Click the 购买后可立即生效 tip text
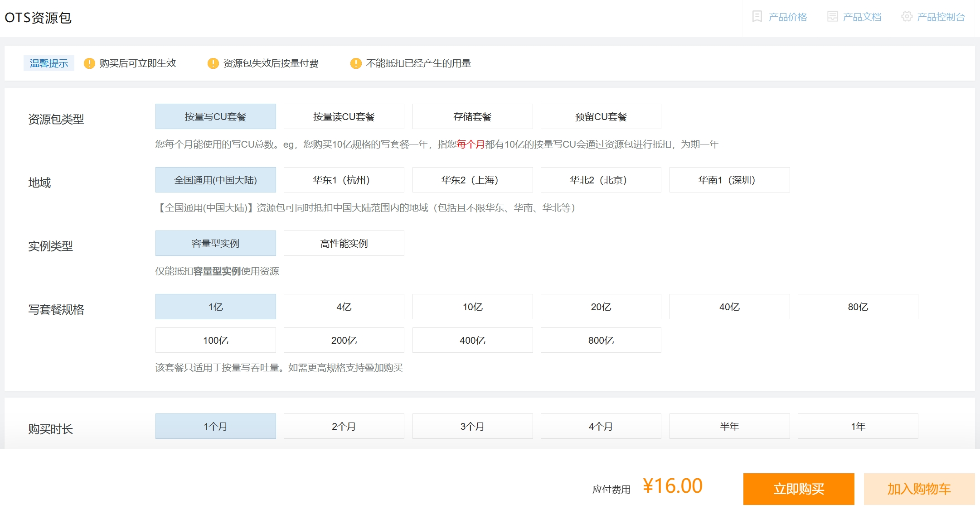Viewport: 980px width, 514px height. tap(138, 63)
